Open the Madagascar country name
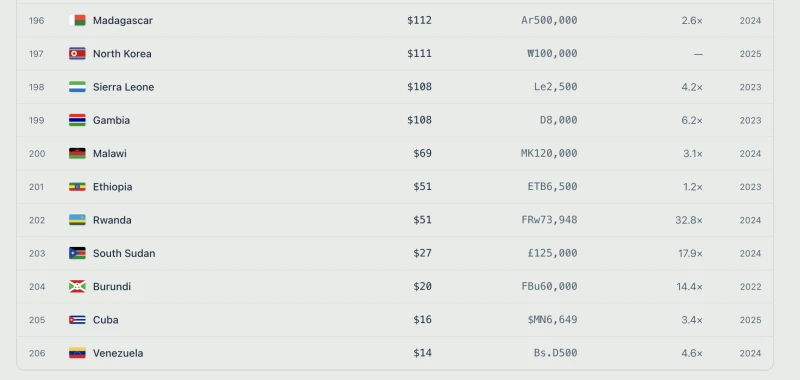This screenshot has width=800, height=380. [x=122, y=20]
